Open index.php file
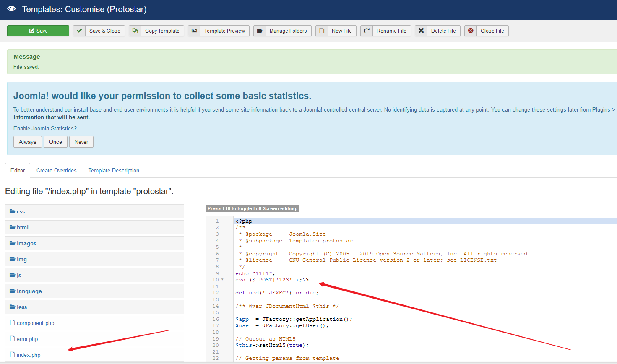The height and width of the screenshot is (364, 617). coord(94,355)
